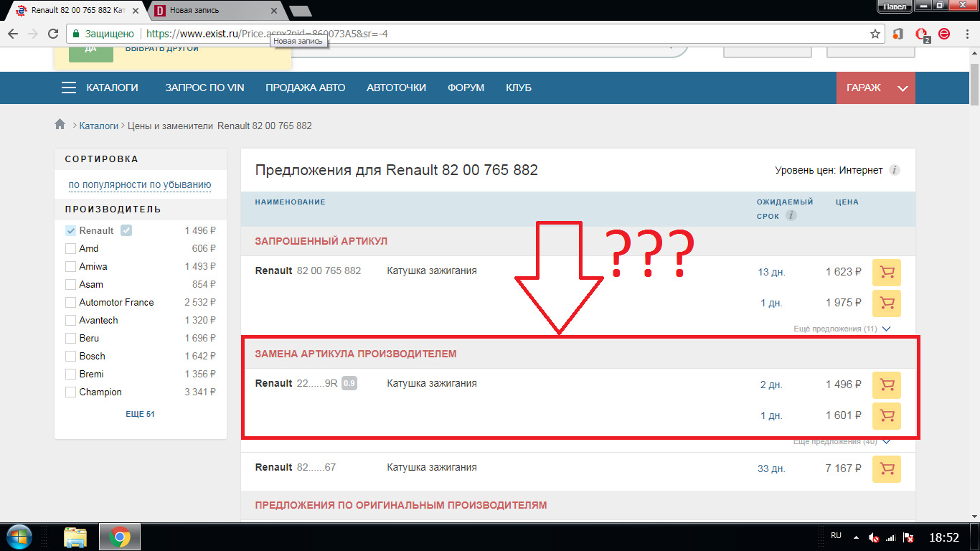The image size is (980, 551).
Task: Add 7 167 ₽ Renault offer to cart
Action: click(887, 469)
